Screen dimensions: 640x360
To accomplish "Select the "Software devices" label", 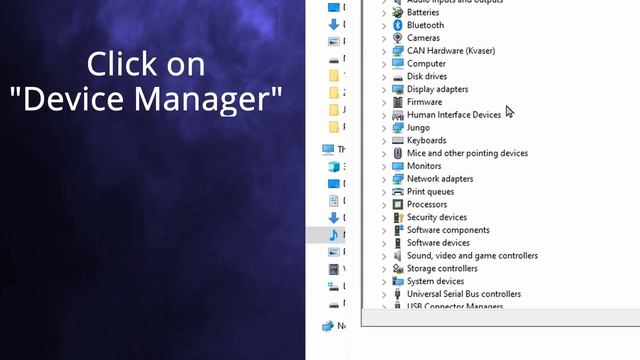I will [x=438, y=243].
